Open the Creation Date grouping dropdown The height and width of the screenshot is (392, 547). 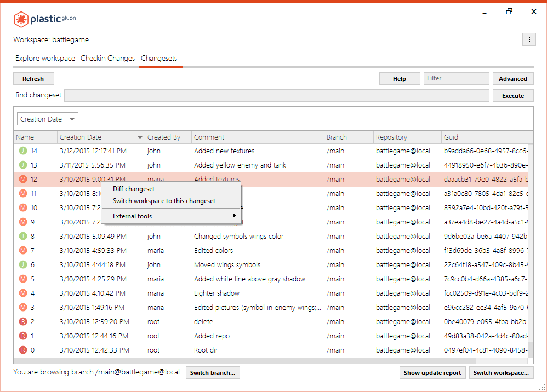(x=48, y=119)
